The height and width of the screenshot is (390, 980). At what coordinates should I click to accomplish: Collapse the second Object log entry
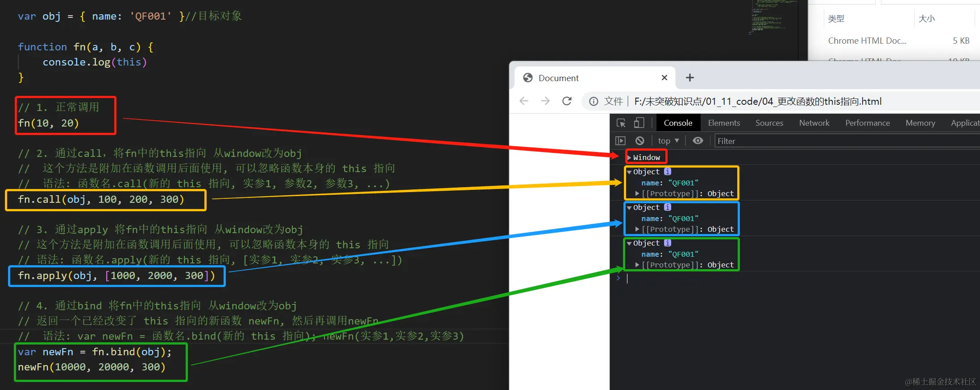pyautogui.click(x=629, y=208)
